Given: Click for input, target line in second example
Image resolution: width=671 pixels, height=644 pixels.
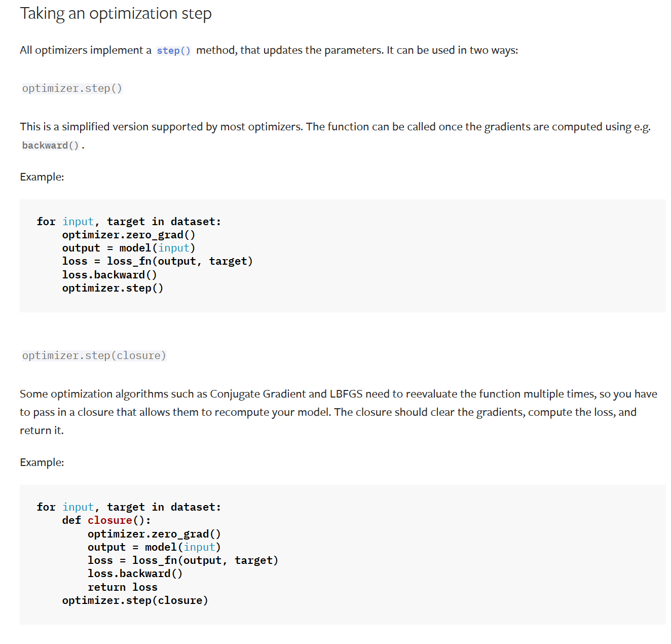Looking at the screenshot, I should click(129, 507).
